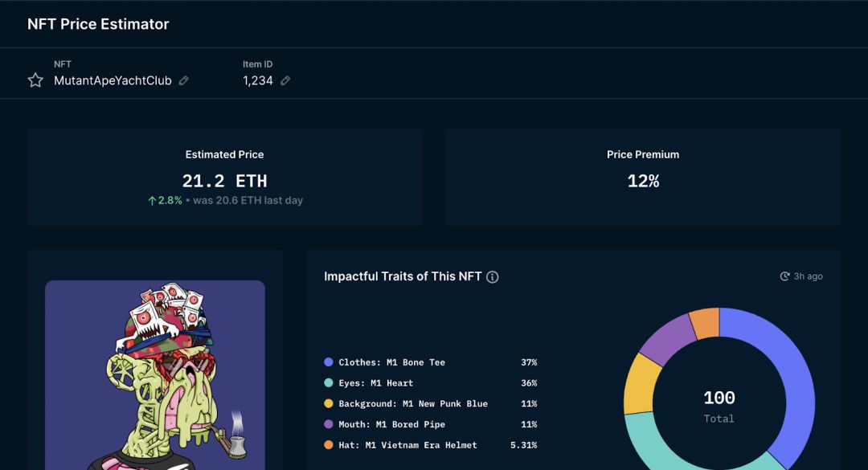Click the 12% Price Premium value
The image size is (868, 470).
click(643, 181)
